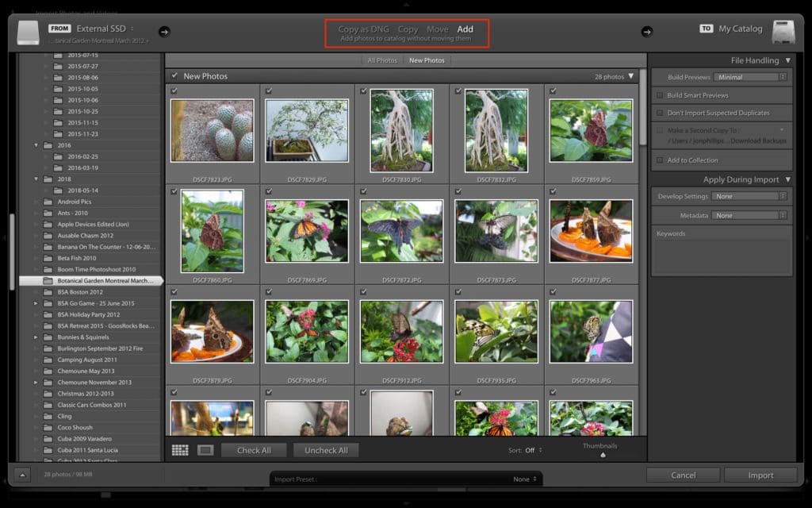Select the Cuba 2009 Varadero folder
Image resolution: width=812 pixels, height=508 pixels.
(x=84, y=439)
